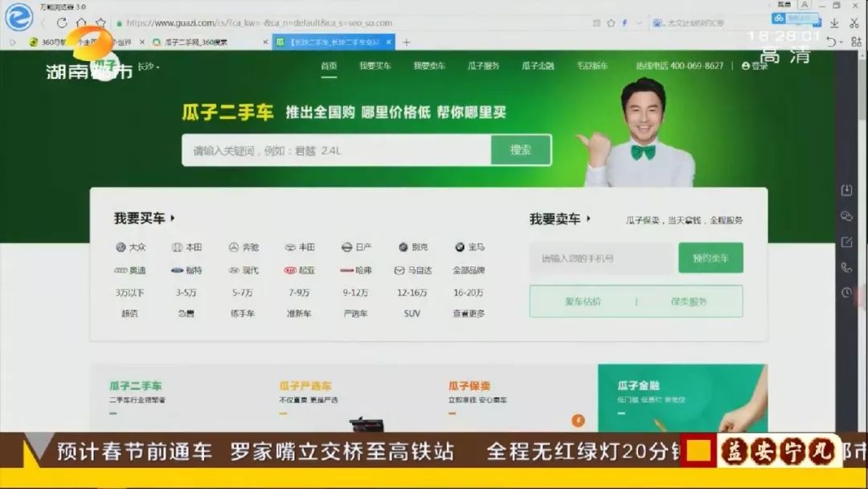Open the 瓜子服务 navigation item
The width and height of the screenshot is (868, 489).
point(483,65)
